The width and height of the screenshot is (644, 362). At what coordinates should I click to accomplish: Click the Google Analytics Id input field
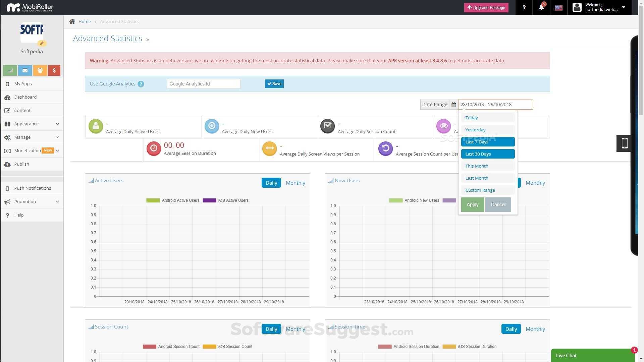pyautogui.click(x=204, y=84)
